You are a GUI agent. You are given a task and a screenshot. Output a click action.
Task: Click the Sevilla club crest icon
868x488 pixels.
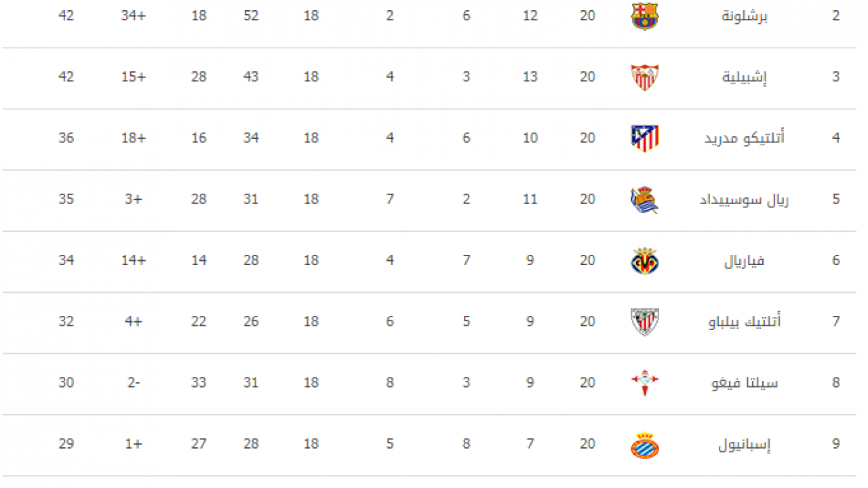tap(645, 77)
